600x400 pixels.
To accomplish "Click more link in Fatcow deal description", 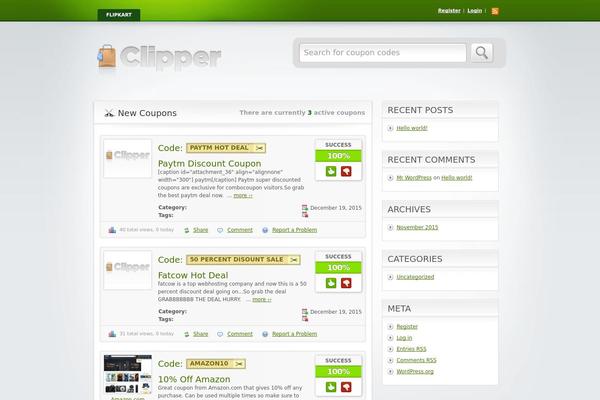I will 262,300.
